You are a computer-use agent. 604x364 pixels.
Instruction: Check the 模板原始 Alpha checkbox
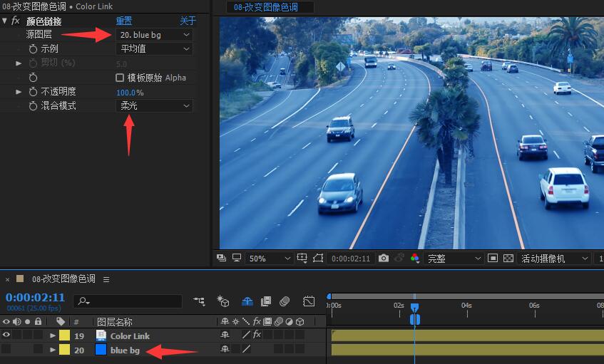point(120,78)
